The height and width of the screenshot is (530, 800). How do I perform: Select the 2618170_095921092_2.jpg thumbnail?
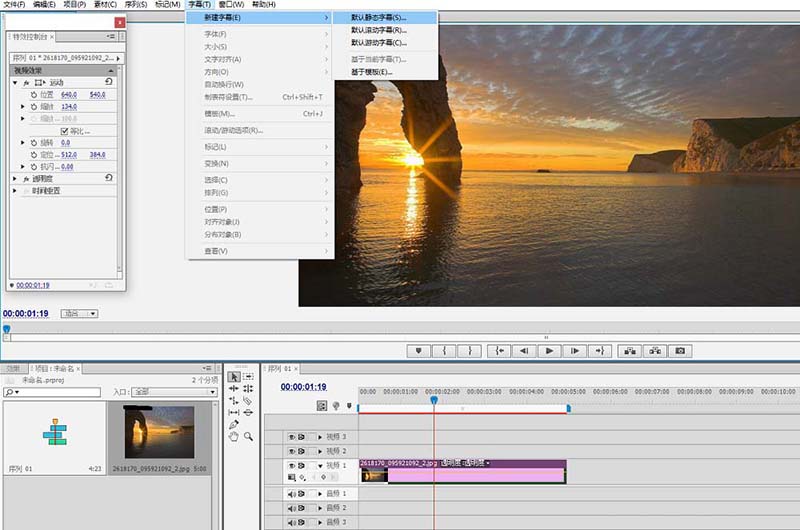[x=159, y=432]
